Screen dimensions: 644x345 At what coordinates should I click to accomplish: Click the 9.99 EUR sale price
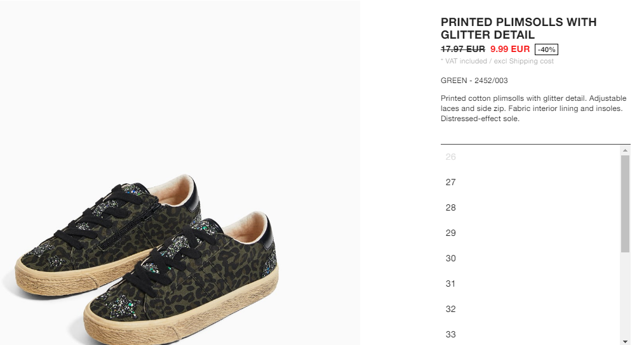click(x=510, y=49)
